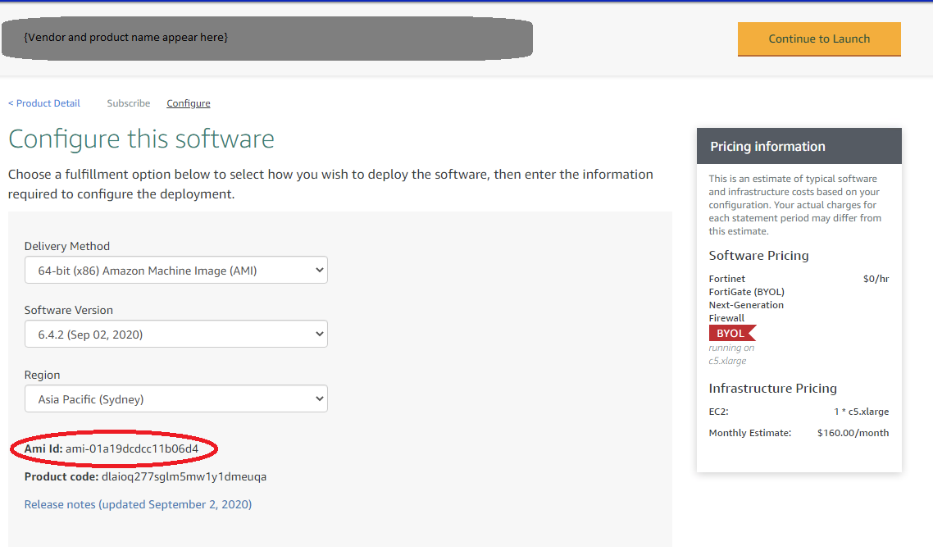Click the Infrastructure Pricing heading
933x560 pixels.
(772, 389)
